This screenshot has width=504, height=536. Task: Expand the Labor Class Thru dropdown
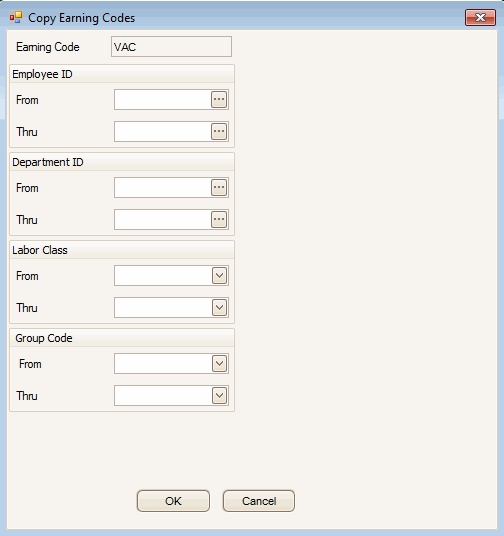click(x=220, y=308)
